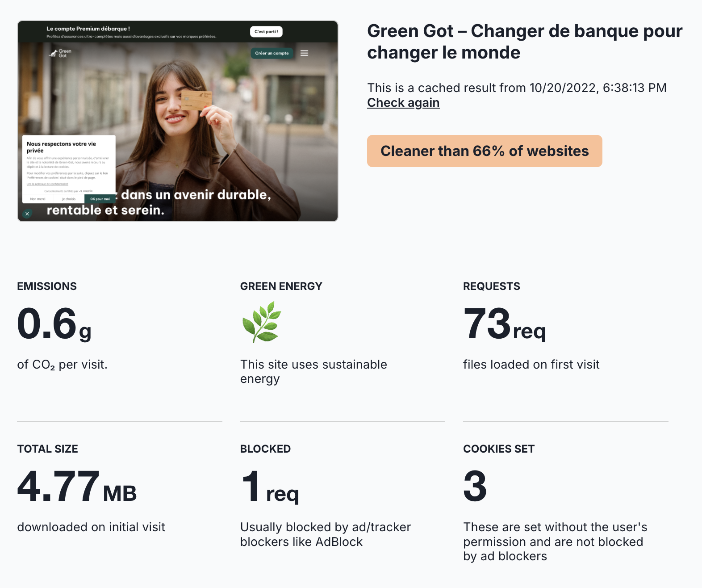Click the page title Green Got heading
The height and width of the screenshot is (588, 702).
pos(525,42)
